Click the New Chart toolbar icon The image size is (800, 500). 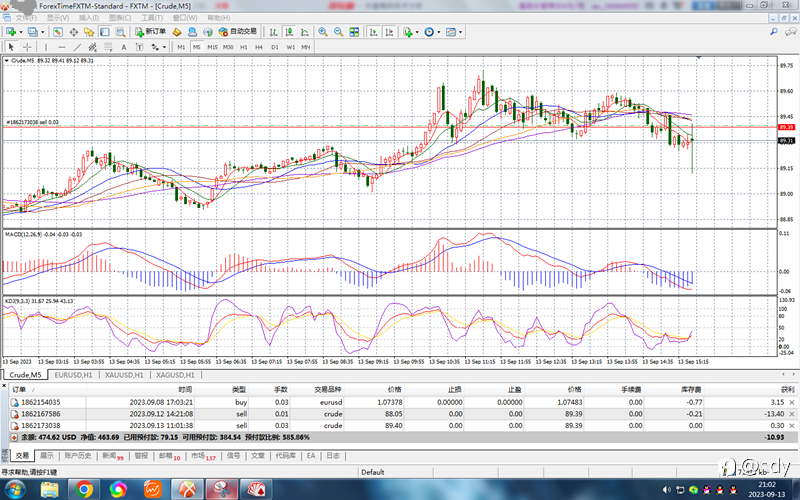tap(10, 32)
